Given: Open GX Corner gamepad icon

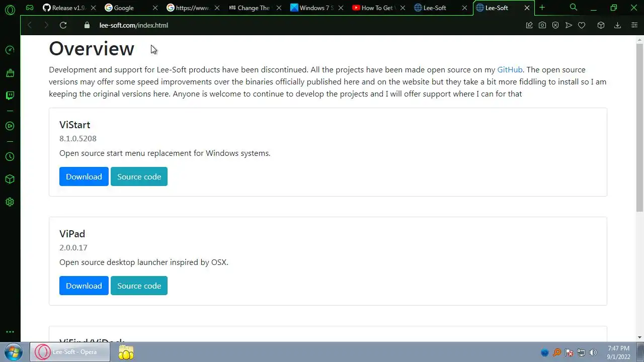Looking at the screenshot, I should (x=30, y=8).
